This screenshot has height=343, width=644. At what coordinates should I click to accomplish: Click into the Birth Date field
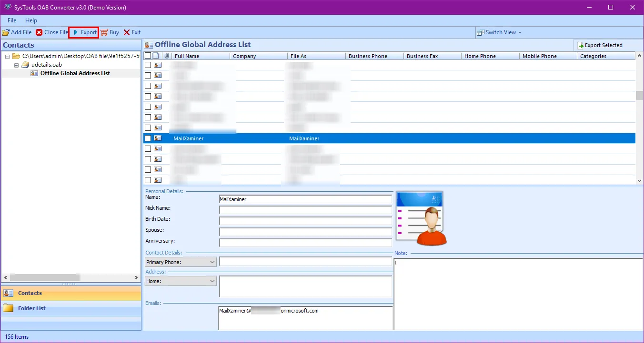[x=305, y=221]
